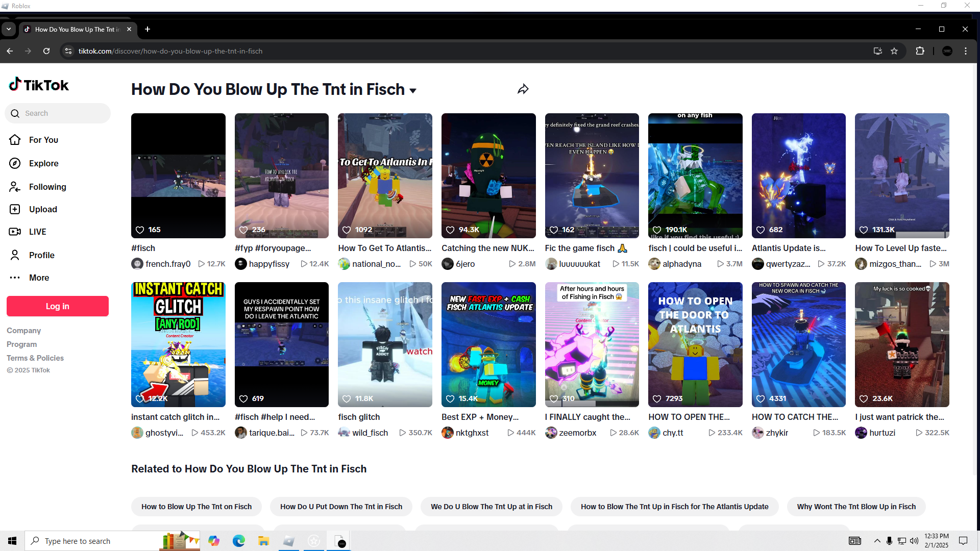The image size is (980, 551).
Task: Open LIVE camera icon in sidebar
Action: [x=15, y=232]
